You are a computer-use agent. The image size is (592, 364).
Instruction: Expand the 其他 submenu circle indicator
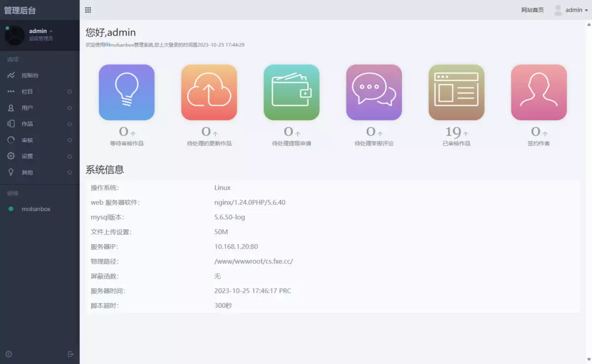click(x=70, y=172)
